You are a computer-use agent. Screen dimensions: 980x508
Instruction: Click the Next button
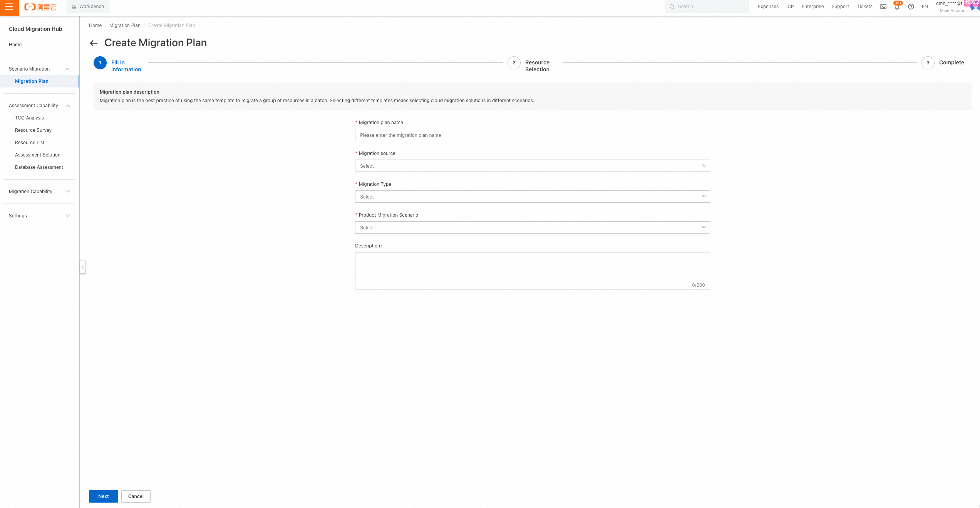103,496
